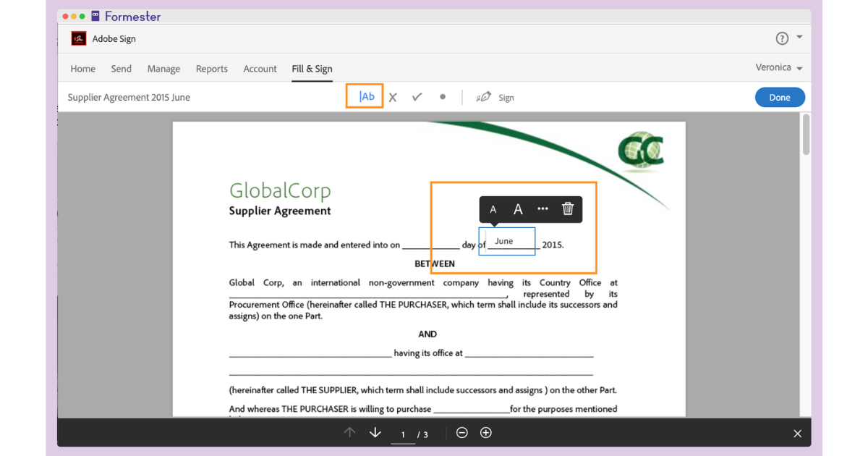The image size is (868, 456).
Task: Click the macOS green maximize button
Action: 82,16
